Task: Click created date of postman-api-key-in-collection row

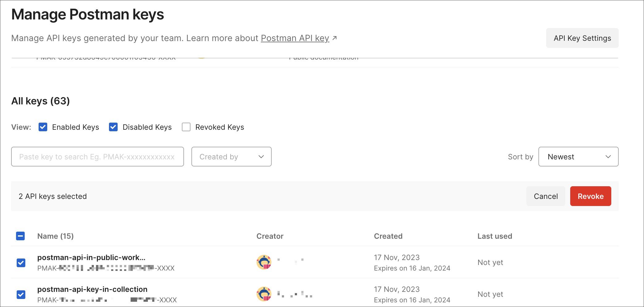Action: pyautogui.click(x=397, y=289)
